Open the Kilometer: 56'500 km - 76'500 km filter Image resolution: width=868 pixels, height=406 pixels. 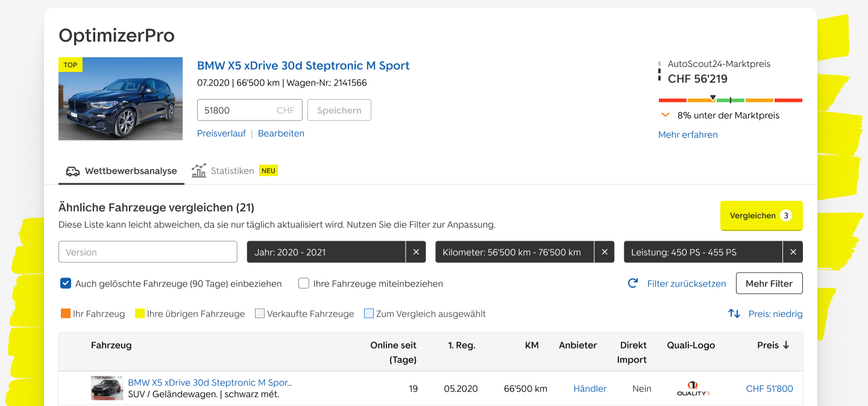tap(515, 252)
